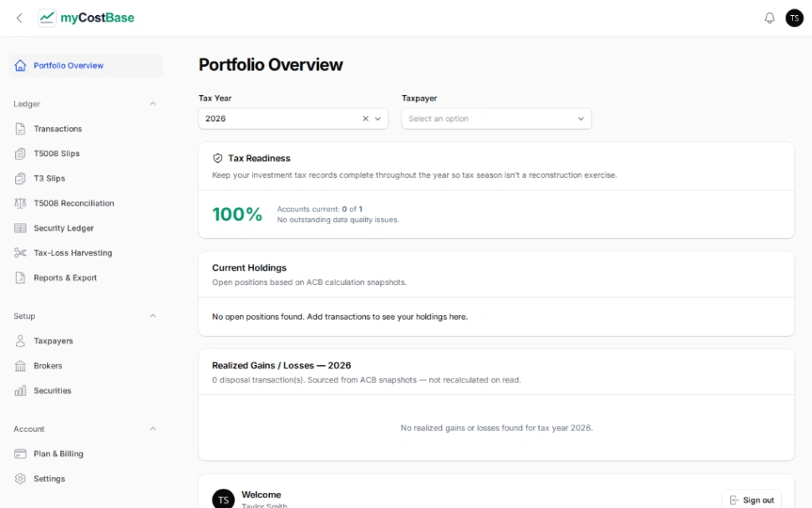This screenshot has width=812, height=508.
Task: Open Settings page
Action: [86, 479]
